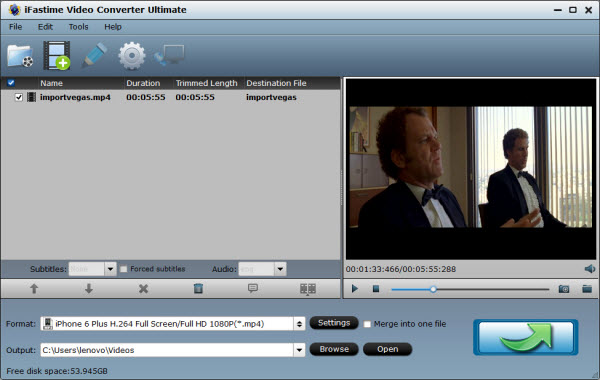Screen dimensions: 600x380
Task: Click the Free disk space:53.945GB text
Action: (57, 371)
